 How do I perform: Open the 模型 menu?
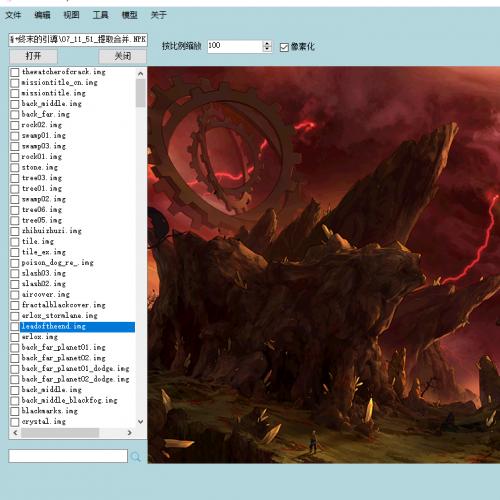[129, 15]
